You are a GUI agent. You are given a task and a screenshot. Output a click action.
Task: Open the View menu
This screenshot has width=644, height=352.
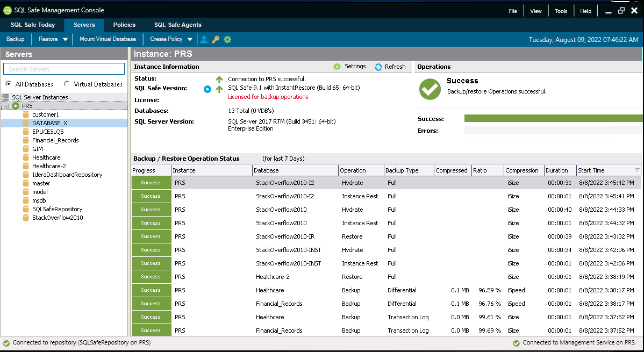(x=535, y=11)
